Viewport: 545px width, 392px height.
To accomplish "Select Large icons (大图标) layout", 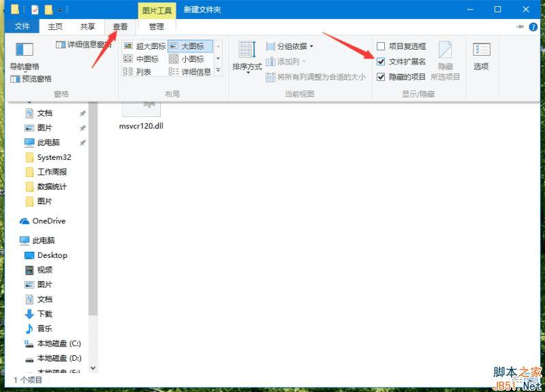I will coord(190,46).
